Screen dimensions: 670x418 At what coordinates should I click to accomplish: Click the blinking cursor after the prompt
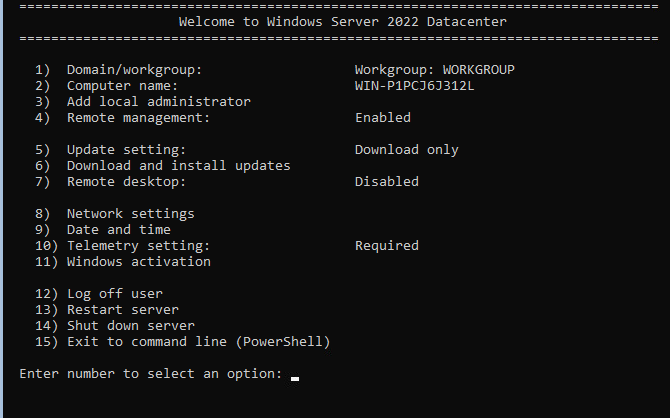[295, 379]
